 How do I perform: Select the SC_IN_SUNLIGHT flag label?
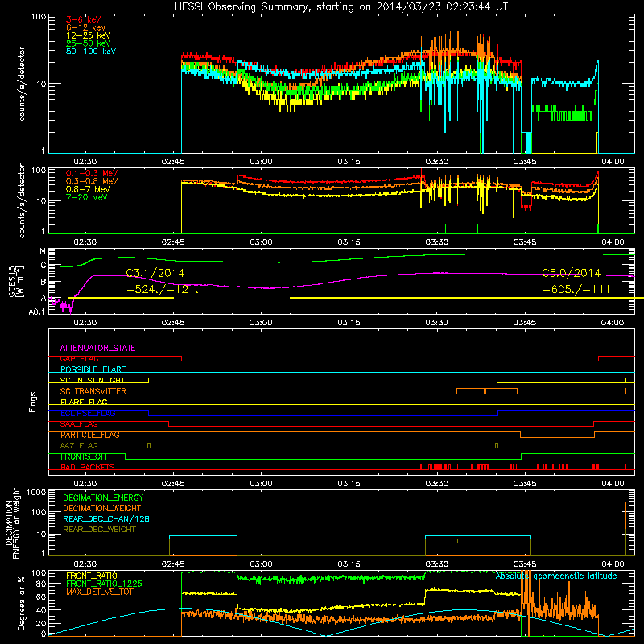click(93, 380)
